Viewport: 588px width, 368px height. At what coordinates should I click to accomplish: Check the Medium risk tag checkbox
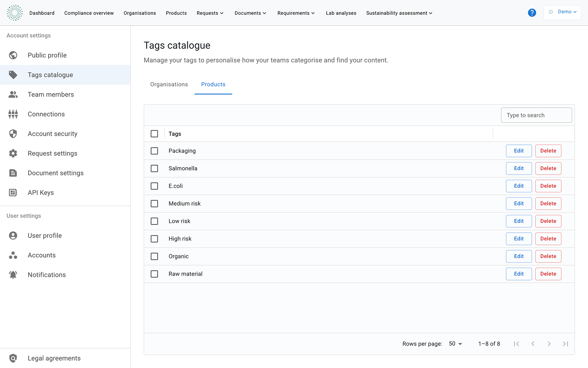coord(154,204)
